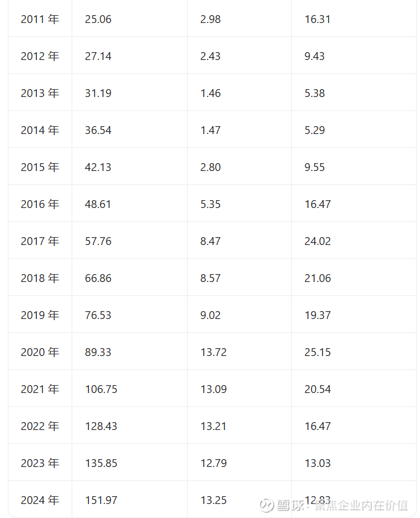Viewport: 420px width, 518px height.
Task: Select the 2011 年 year cell
Action: coord(40,19)
